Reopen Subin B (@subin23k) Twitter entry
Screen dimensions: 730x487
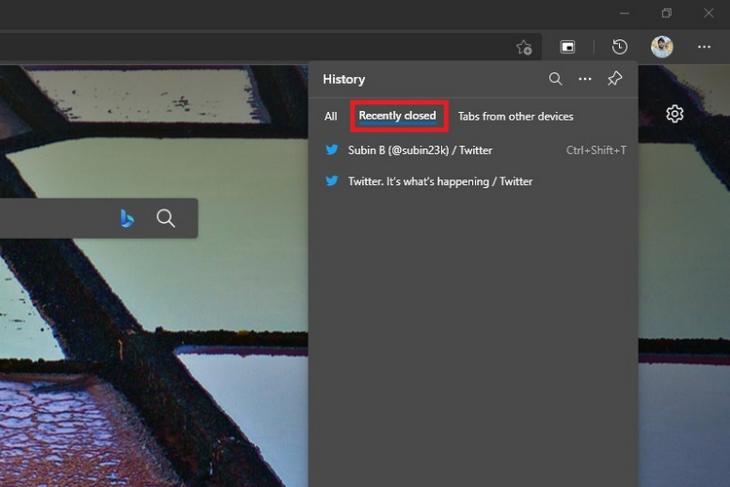(420, 150)
